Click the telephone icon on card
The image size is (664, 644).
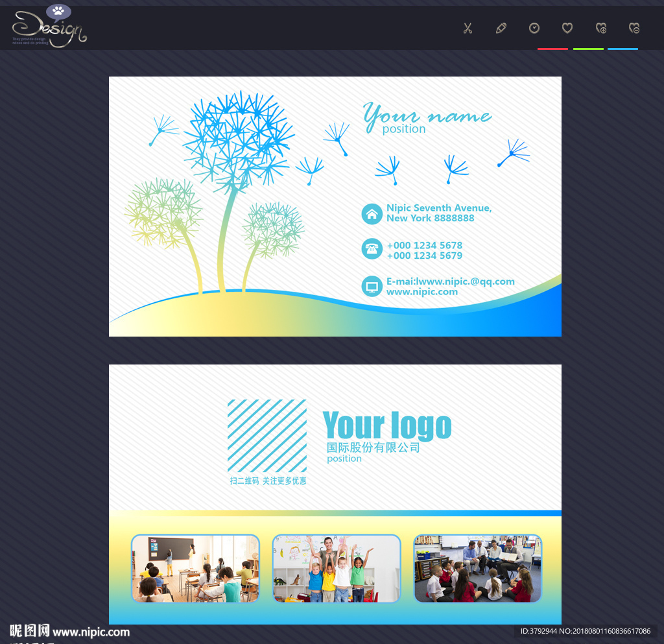372,249
